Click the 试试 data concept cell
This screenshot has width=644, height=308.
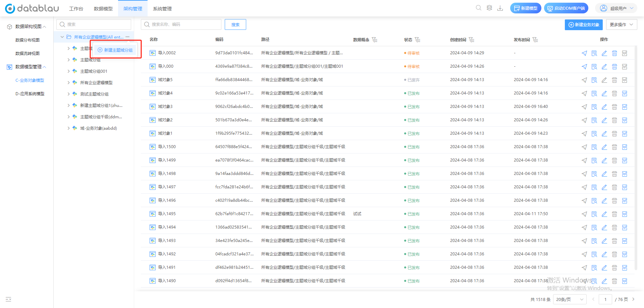[x=357, y=213]
